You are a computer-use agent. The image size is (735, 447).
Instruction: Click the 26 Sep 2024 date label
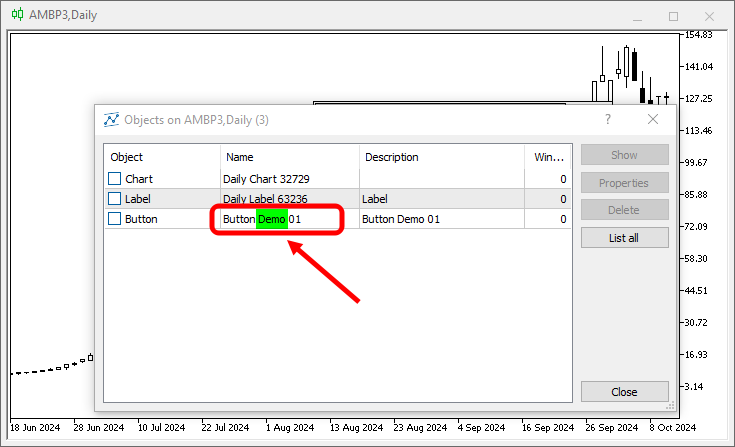[611, 427]
